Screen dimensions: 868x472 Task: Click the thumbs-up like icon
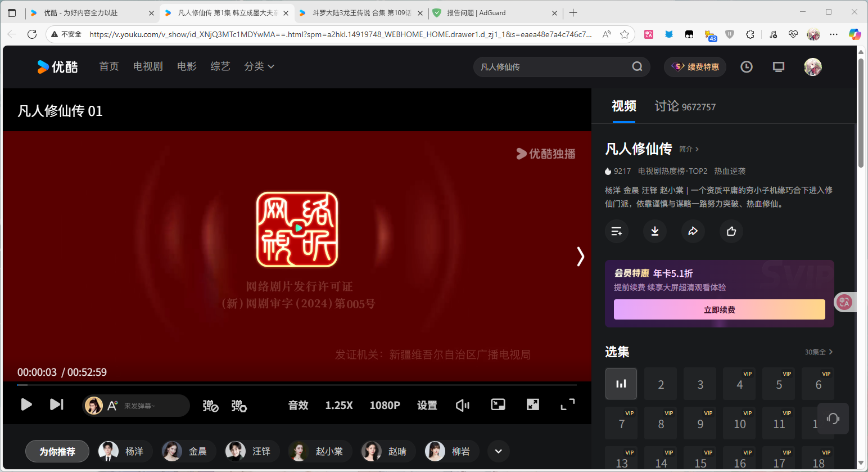coord(731,231)
